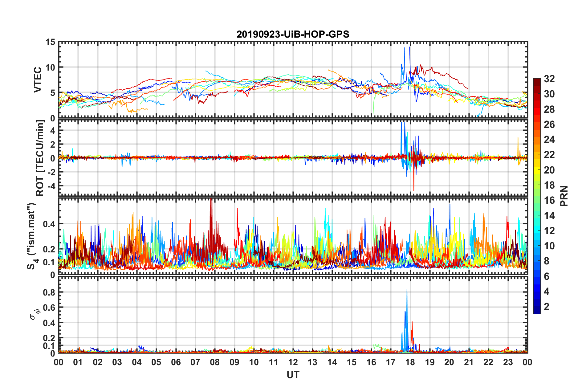Click PRN colorbar tick label 8

click(x=547, y=261)
